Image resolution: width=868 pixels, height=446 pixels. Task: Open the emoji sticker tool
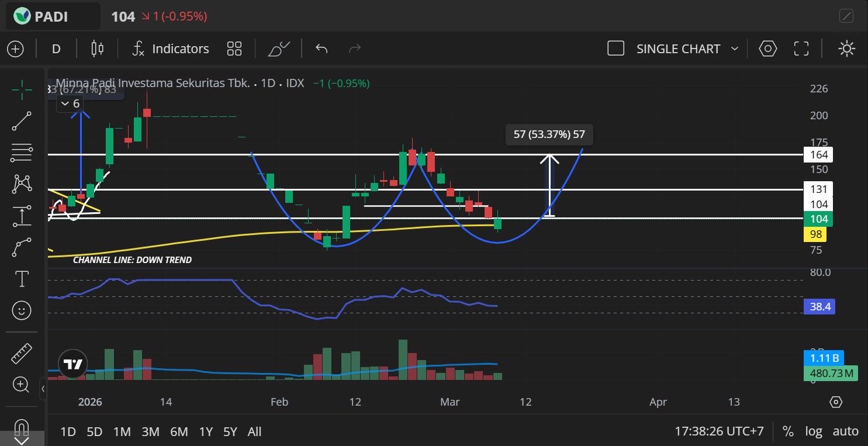(x=22, y=310)
